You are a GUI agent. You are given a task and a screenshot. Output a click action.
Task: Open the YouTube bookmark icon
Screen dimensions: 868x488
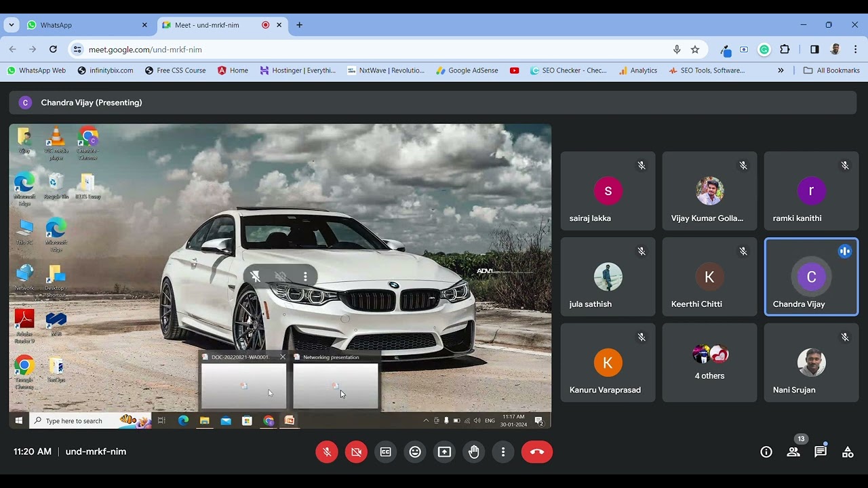(515, 70)
